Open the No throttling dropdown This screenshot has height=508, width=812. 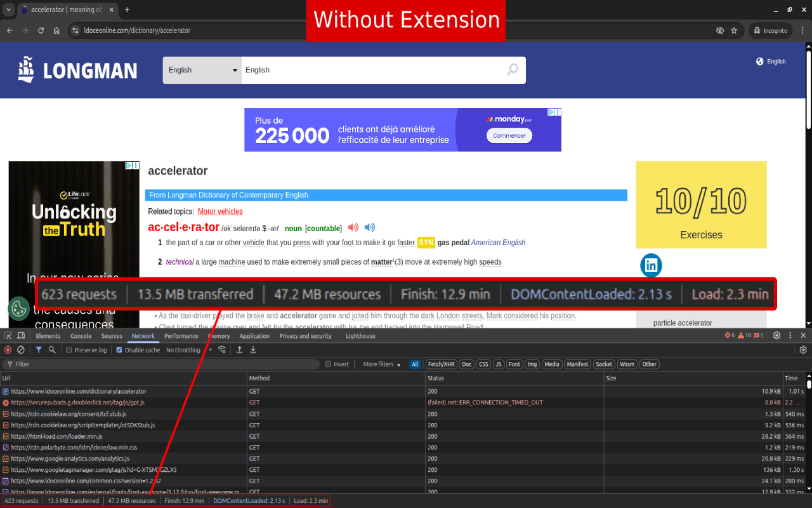[189, 350]
